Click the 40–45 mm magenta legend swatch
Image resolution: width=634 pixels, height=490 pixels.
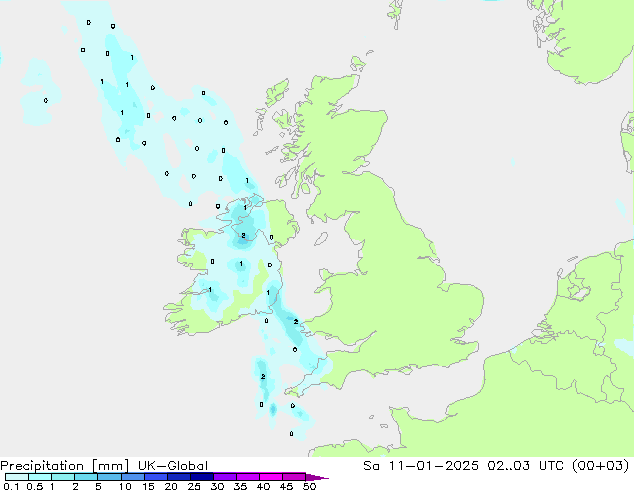tap(271, 477)
